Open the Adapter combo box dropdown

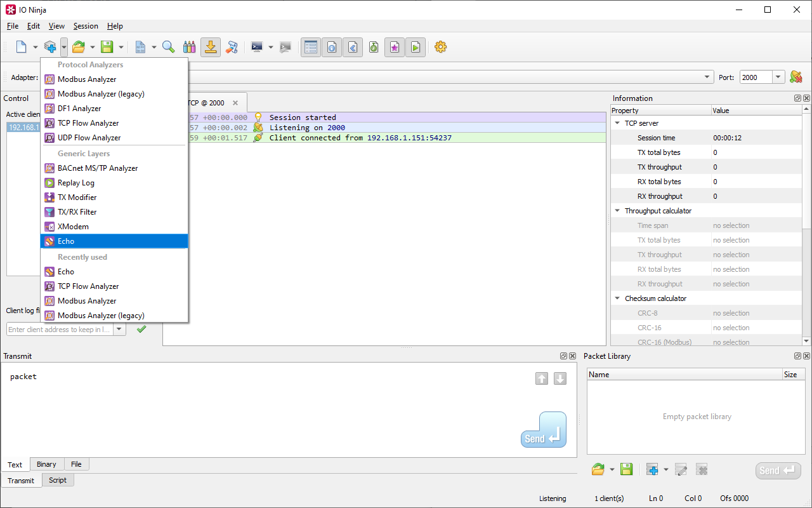pyautogui.click(x=707, y=77)
